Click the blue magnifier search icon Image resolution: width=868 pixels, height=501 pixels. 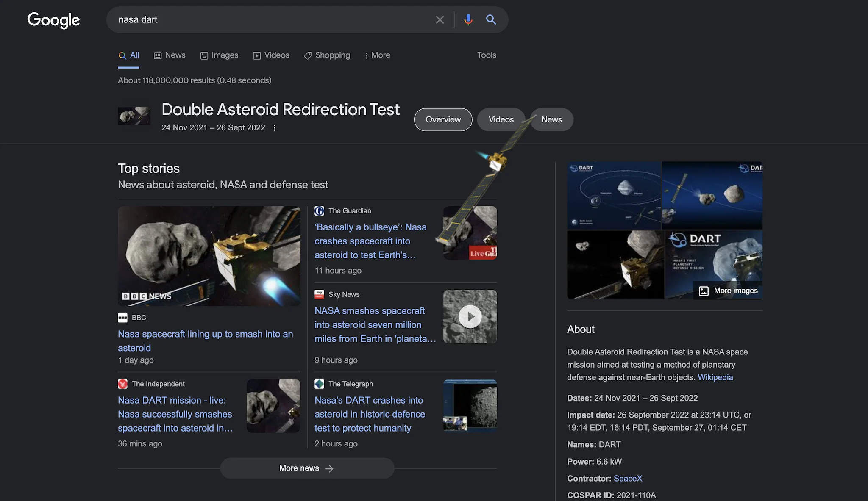pyautogui.click(x=491, y=19)
